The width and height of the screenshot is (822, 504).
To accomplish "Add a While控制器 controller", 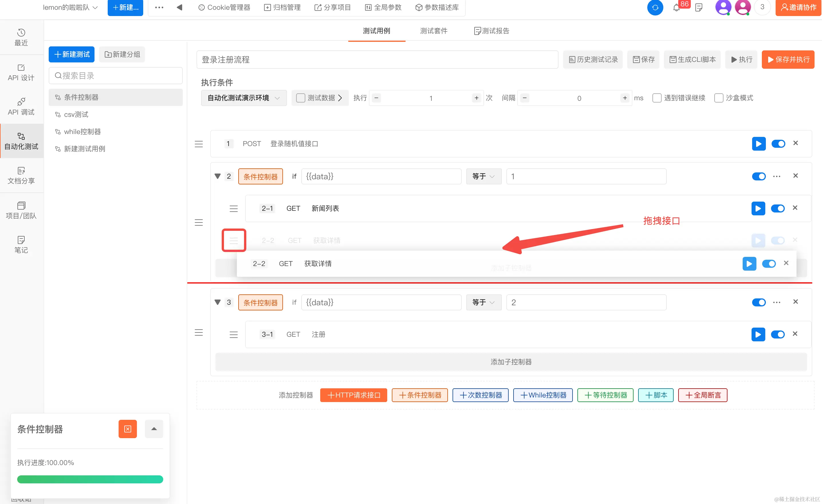I will (542, 395).
